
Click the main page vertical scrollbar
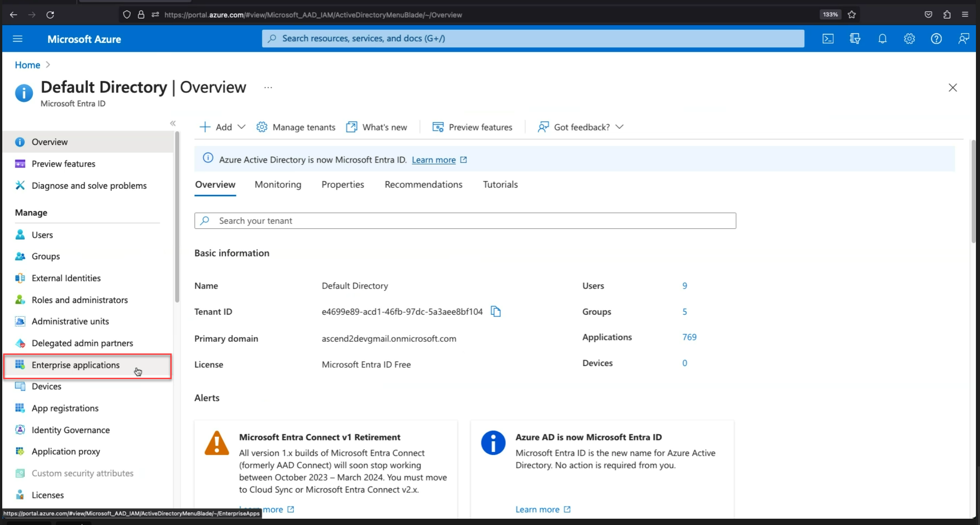click(973, 191)
